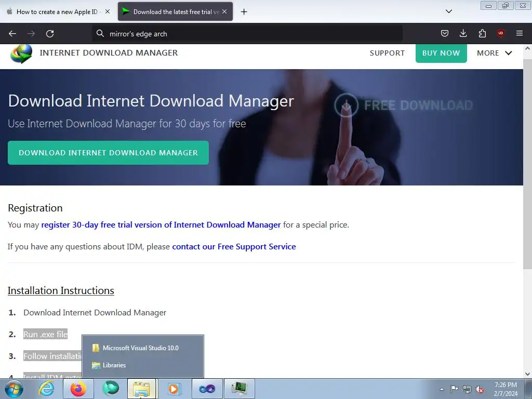Switch to How to create Apple ID tab
Screen dimensions: 532x399
point(57,12)
